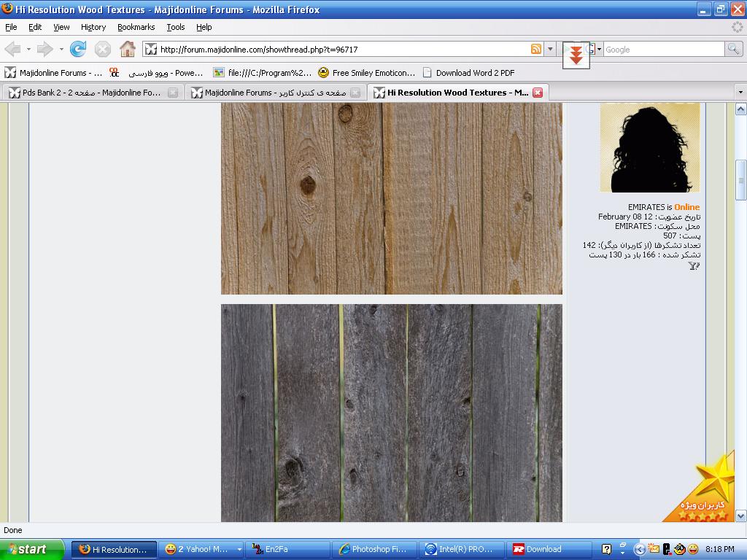
Task: Open the file:///C:/Program bookmark
Action: point(263,72)
